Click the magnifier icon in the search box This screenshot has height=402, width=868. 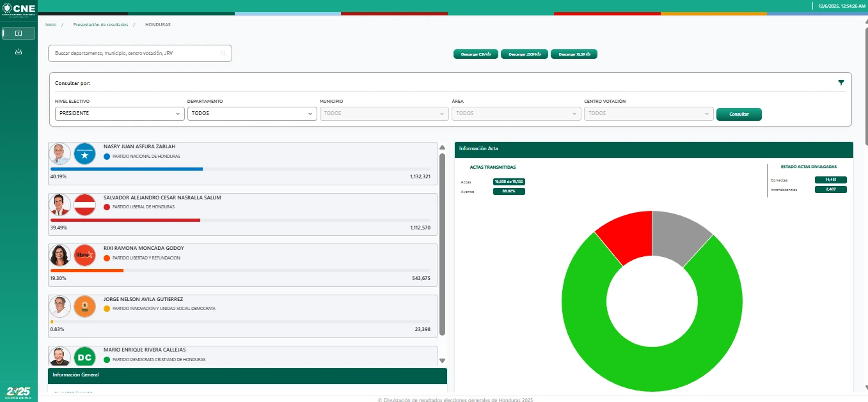(223, 54)
